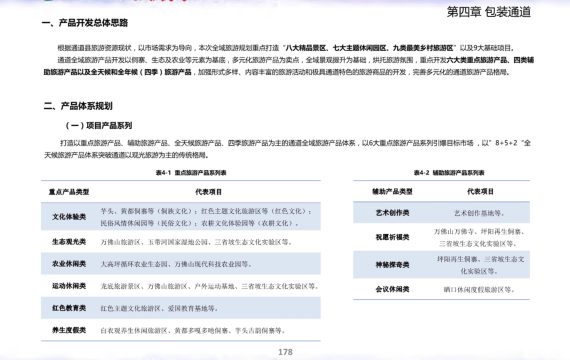Viewport: 570px width, 360px height.
Task: Select the row label '艺术创作类'
Action: pos(392,213)
